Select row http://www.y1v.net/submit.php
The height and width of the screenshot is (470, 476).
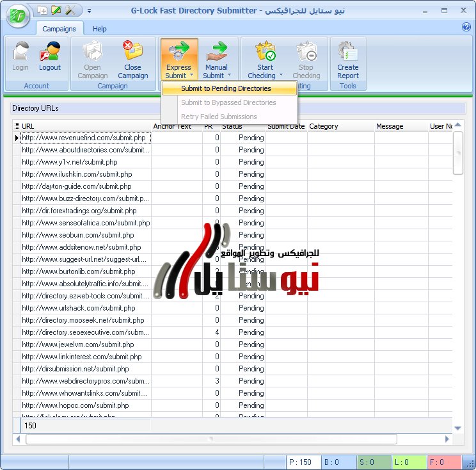pyautogui.click(x=86, y=162)
